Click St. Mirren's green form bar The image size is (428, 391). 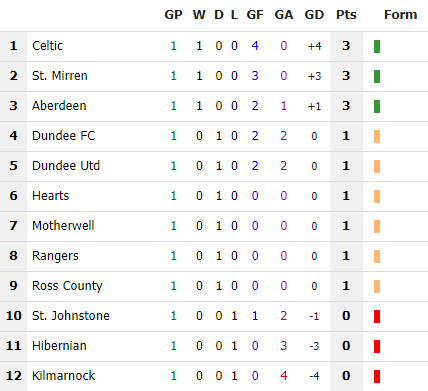point(377,76)
